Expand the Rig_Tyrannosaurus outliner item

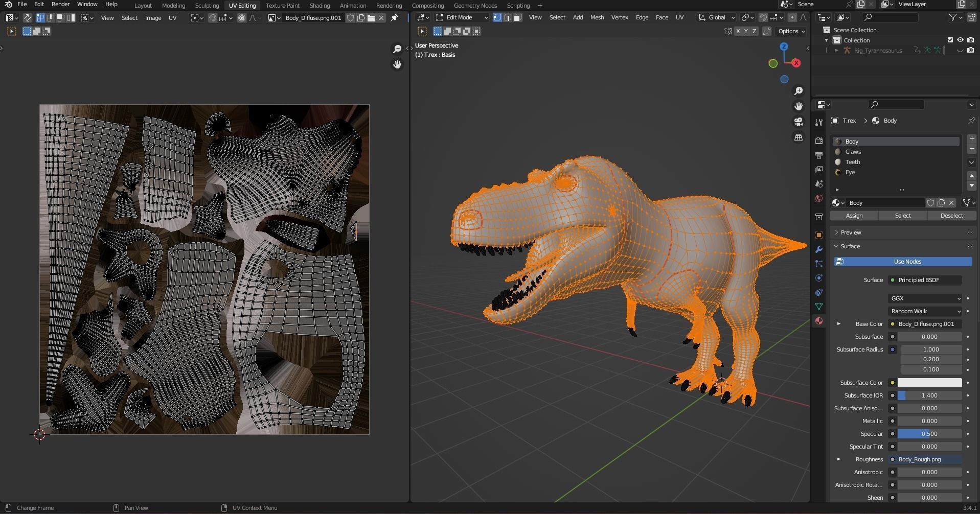[837, 51]
